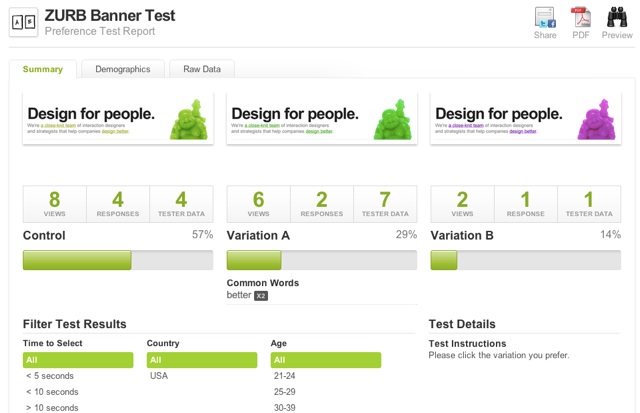The height and width of the screenshot is (413, 640).
Task: Filter by age 25-29
Action: click(x=285, y=392)
